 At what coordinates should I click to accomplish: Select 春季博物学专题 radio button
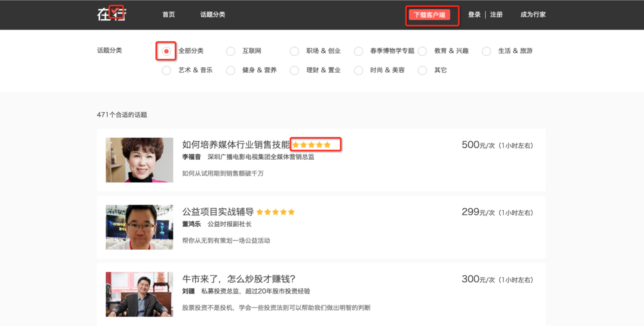point(358,51)
